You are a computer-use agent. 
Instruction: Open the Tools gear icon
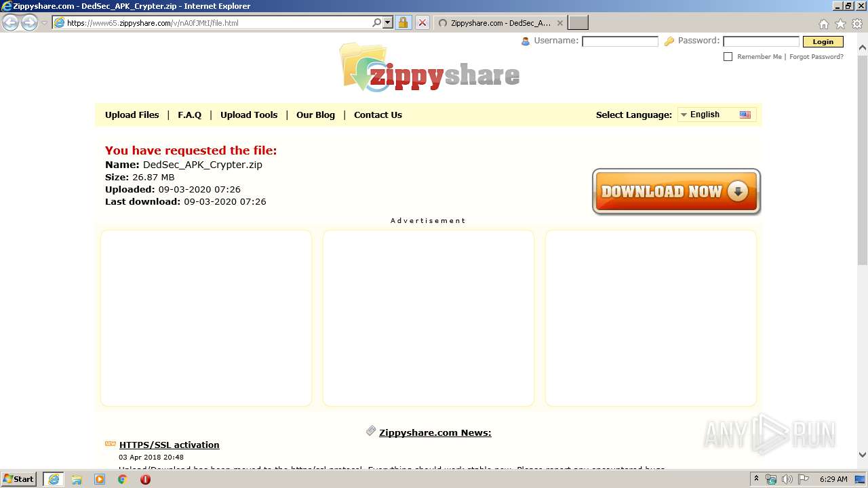tap(857, 23)
